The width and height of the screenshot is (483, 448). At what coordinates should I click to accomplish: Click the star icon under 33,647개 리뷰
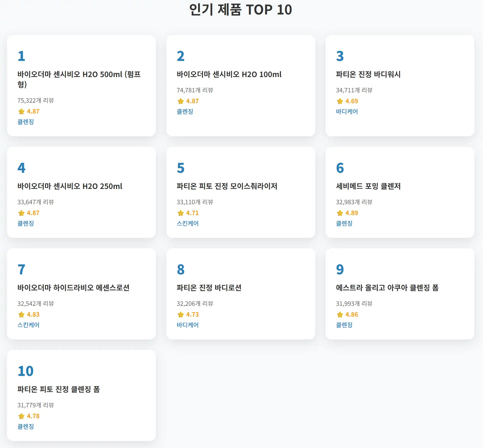pos(21,213)
